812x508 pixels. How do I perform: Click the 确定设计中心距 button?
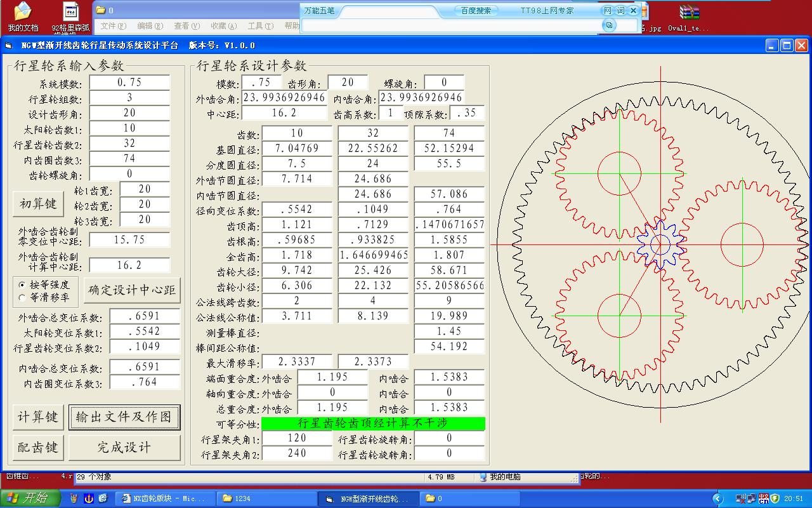(132, 290)
